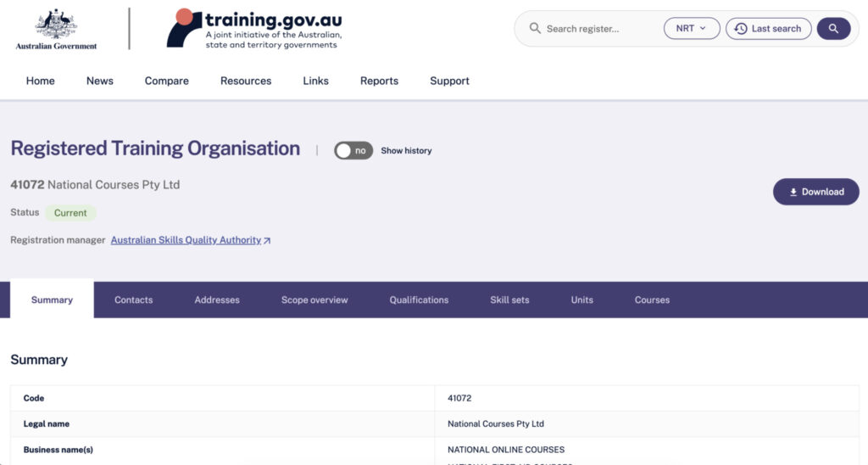The image size is (868, 465).
Task: Open the News menu item
Action: coord(100,81)
